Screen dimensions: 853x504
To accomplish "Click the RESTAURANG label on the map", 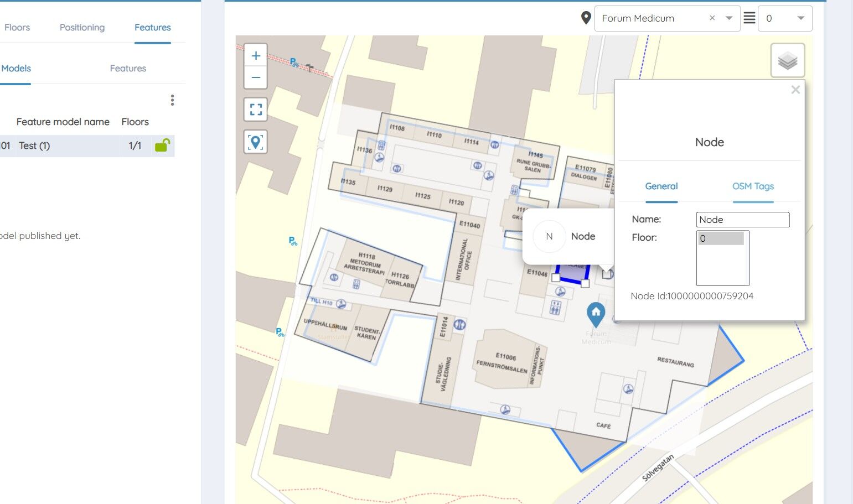I will coord(675,362).
